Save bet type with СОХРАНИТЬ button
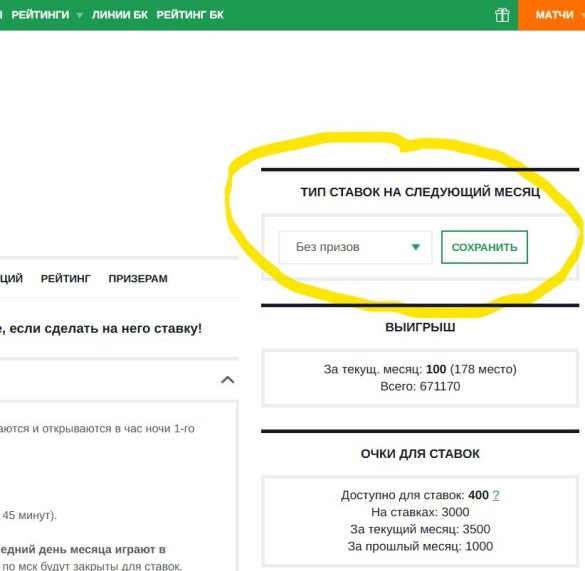585x571 pixels. pos(484,247)
